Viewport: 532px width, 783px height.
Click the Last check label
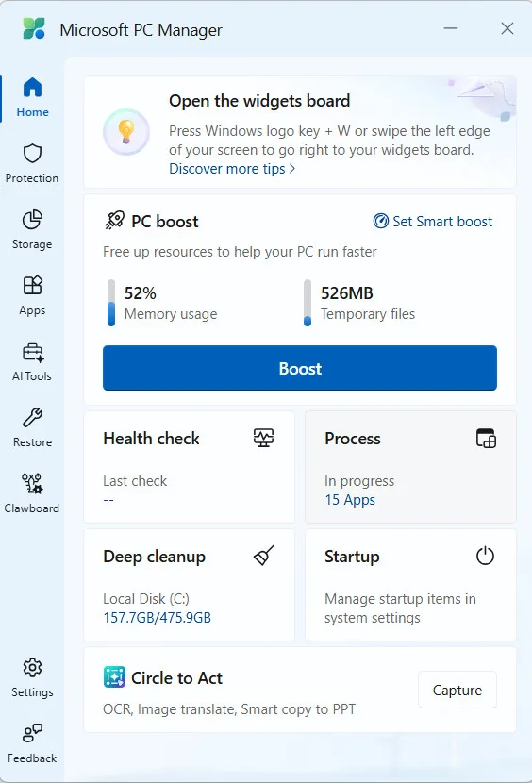135,481
